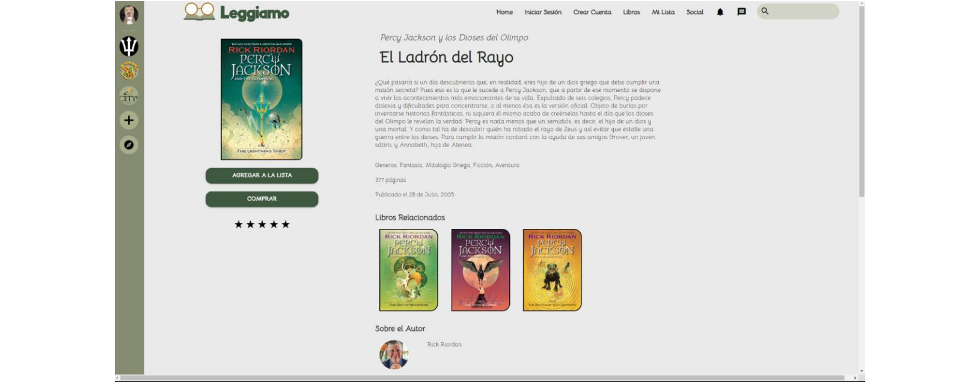
Task: Click the Leggiamo brand name text
Action: pyautogui.click(x=254, y=13)
